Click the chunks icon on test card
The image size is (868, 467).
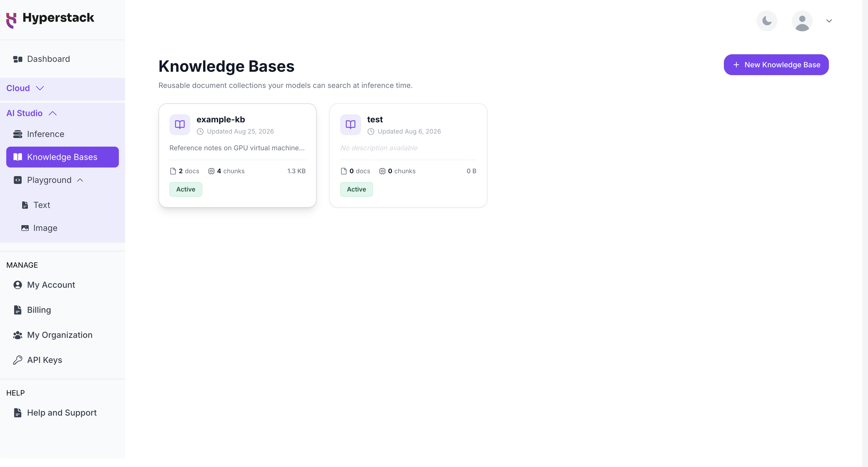[382, 171]
